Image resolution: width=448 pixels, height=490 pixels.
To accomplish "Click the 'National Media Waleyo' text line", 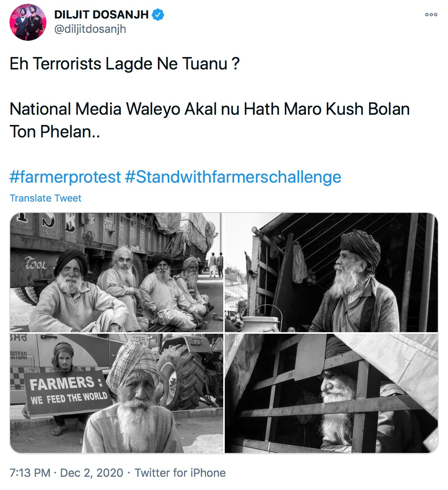I will (210, 109).
